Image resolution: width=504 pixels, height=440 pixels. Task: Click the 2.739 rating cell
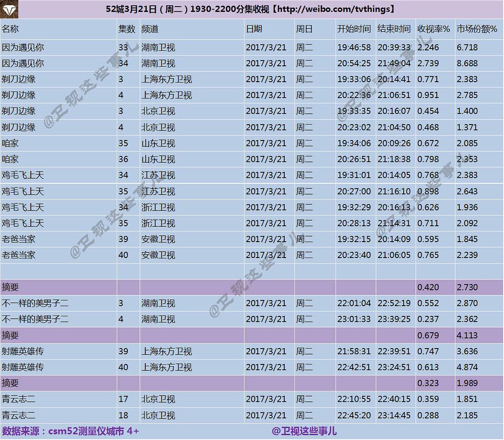tap(428, 63)
